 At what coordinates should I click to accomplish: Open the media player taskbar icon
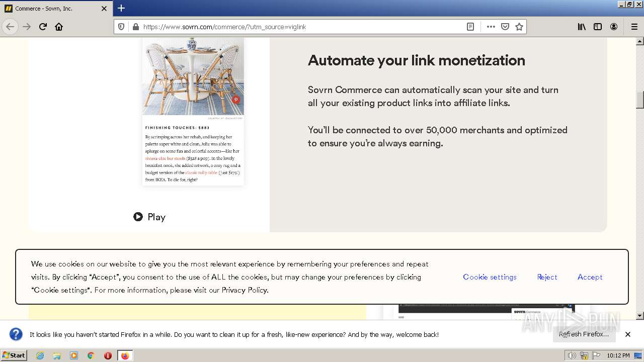[74, 355]
